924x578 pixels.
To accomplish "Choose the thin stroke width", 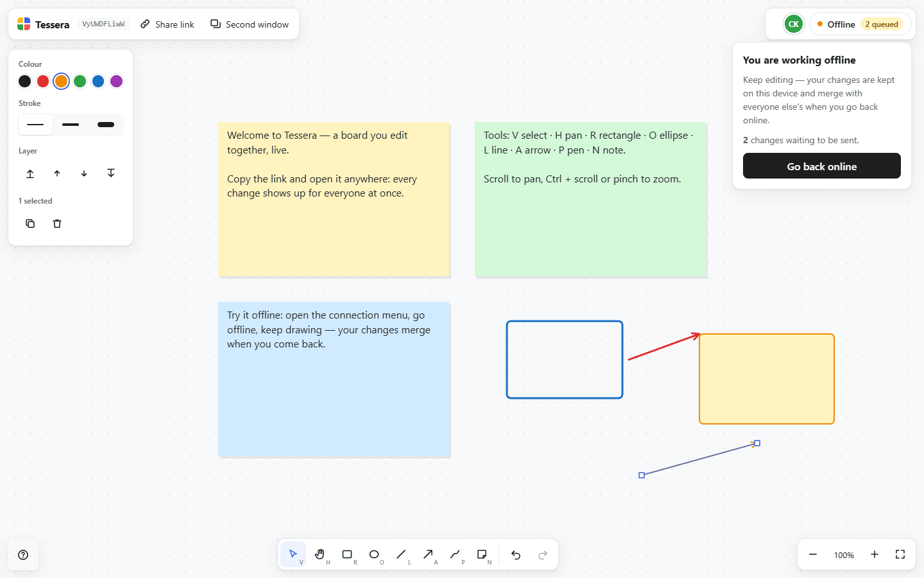I will click(35, 125).
